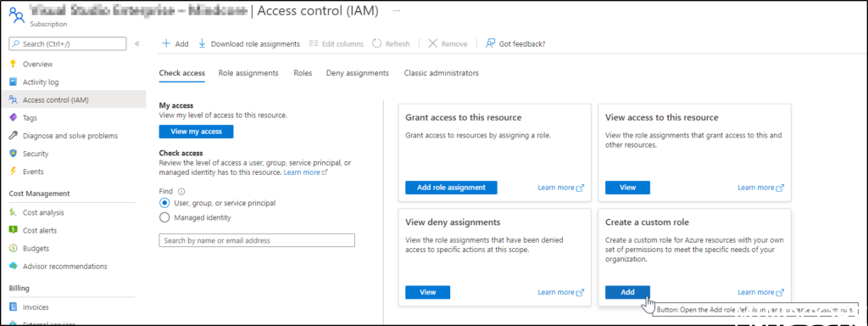Click the Events lightning icon

(x=14, y=171)
